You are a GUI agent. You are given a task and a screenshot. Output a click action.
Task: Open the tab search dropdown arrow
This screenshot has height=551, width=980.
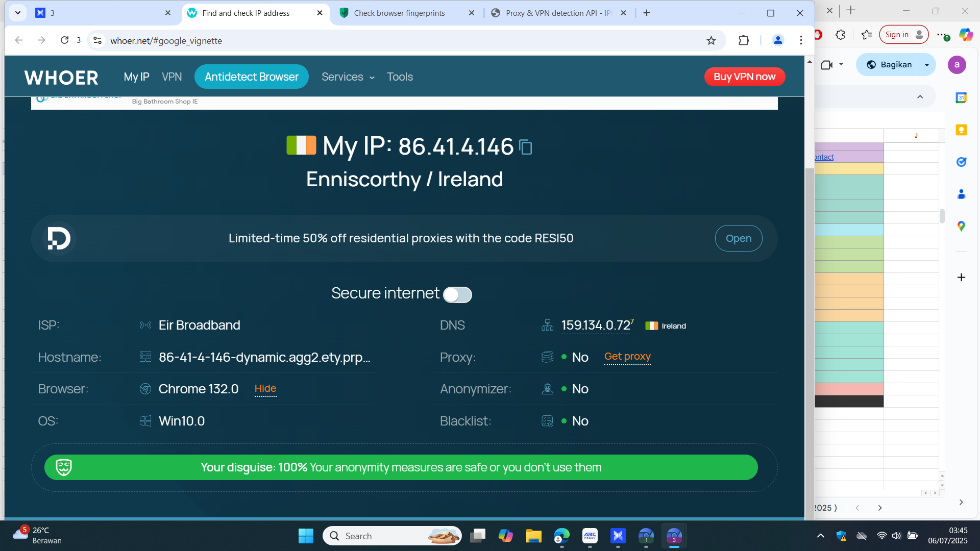coord(18,13)
